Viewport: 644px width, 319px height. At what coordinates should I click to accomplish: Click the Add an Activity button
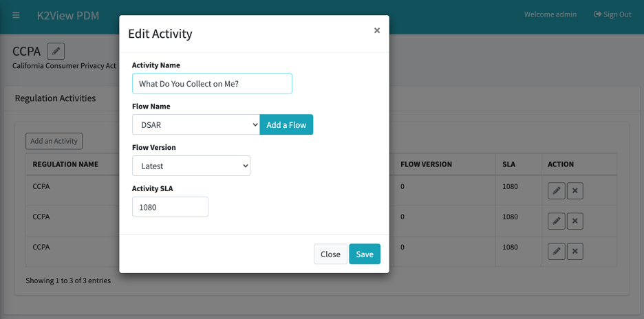point(54,141)
